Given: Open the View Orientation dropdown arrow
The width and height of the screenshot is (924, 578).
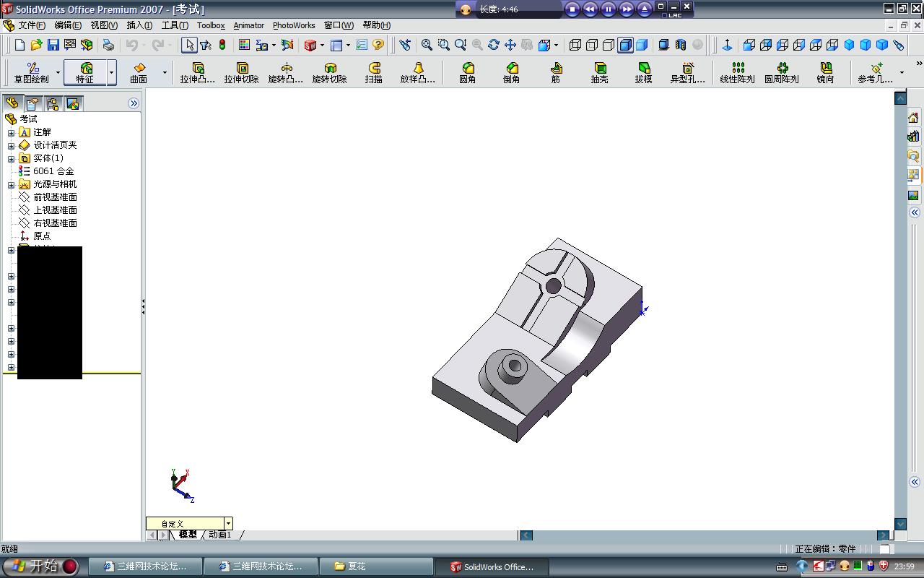Looking at the screenshot, I should point(557,45).
